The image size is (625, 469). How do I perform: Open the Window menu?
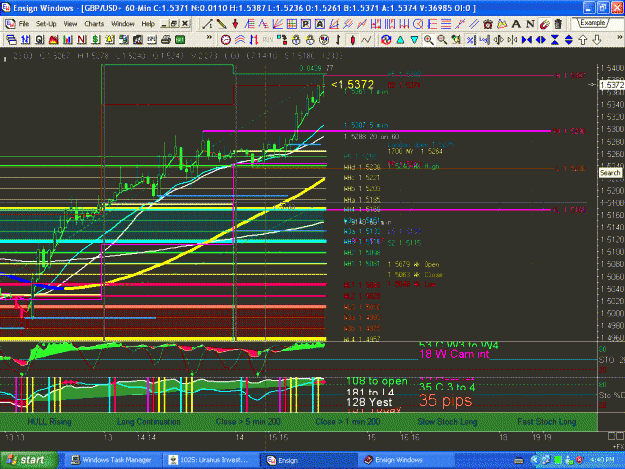tap(123, 24)
